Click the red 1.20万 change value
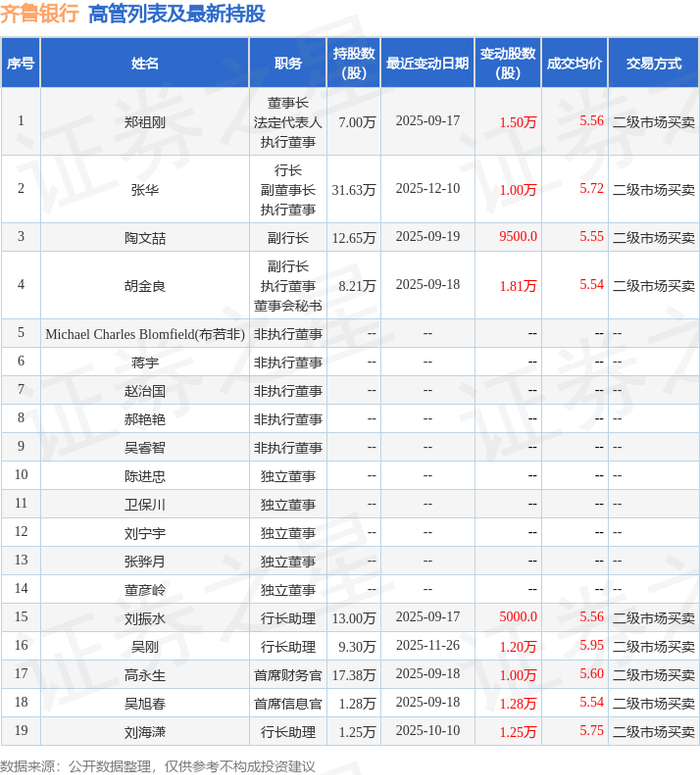 518,646
